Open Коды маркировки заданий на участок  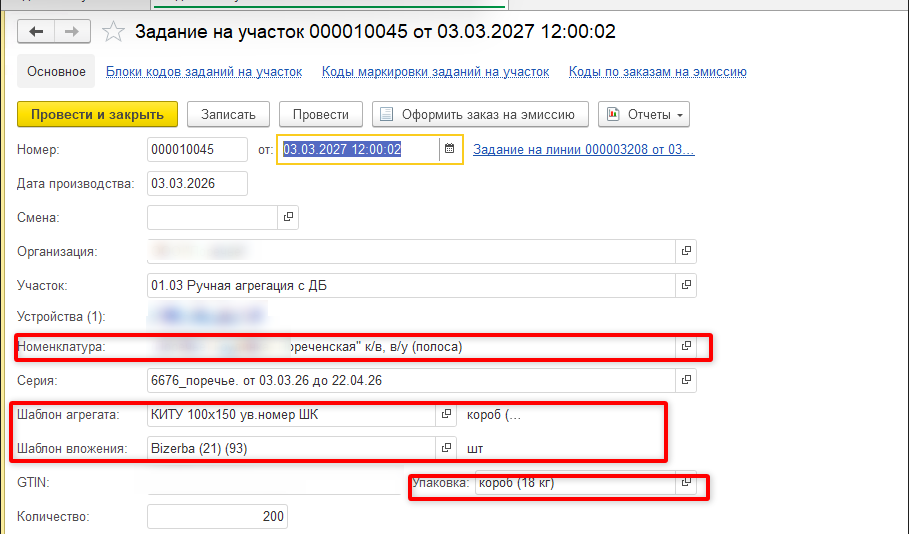(x=435, y=72)
